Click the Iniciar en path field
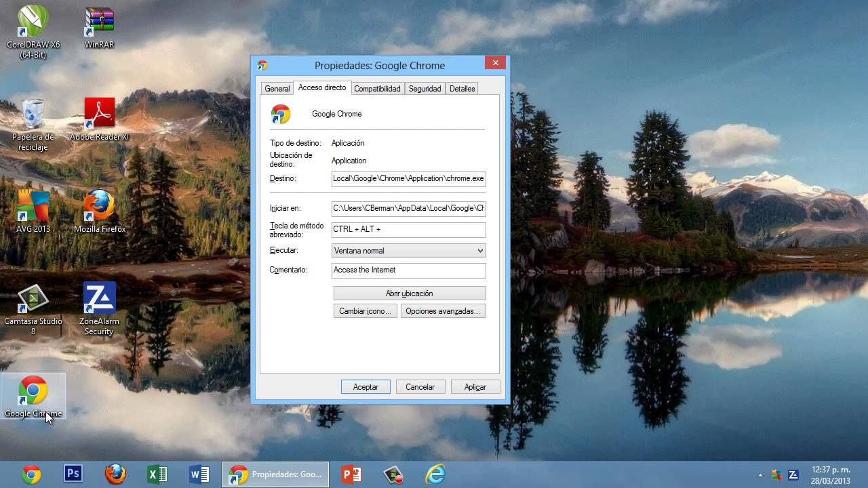Screen dimensions: 868x488 click(409, 209)
